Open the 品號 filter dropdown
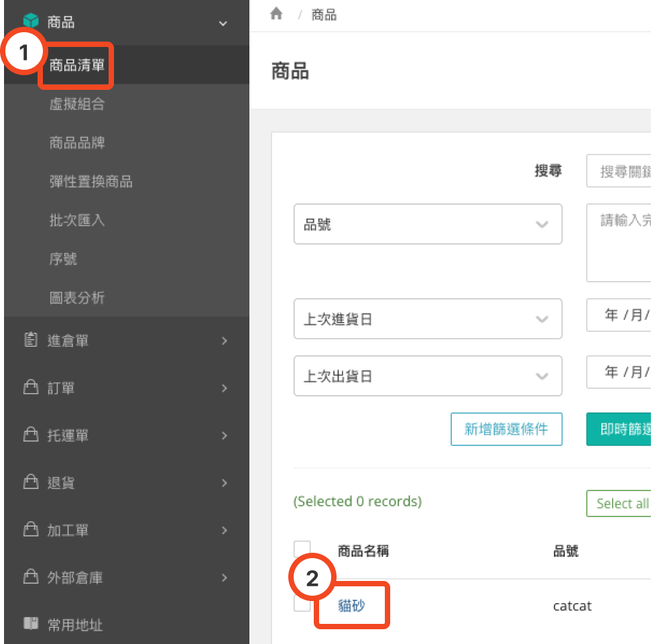Viewport: 651px width, 644px height. (x=428, y=225)
